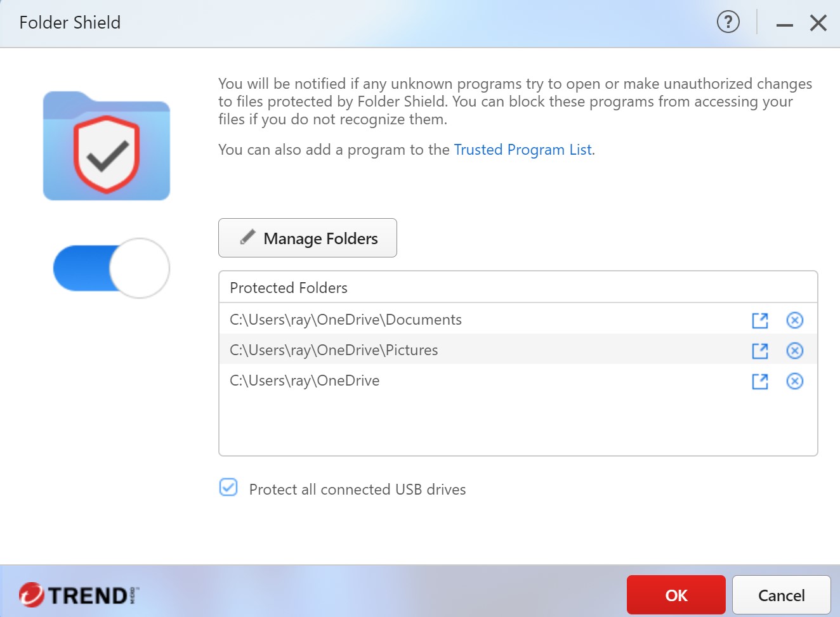This screenshot has height=617, width=840.
Task: Click the Trend Micro logo
Action: point(79,595)
